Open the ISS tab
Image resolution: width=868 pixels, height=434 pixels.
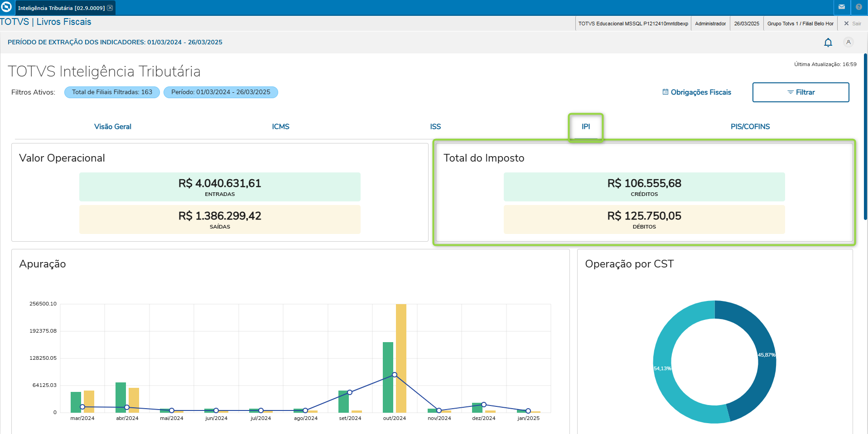(x=435, y=127)
